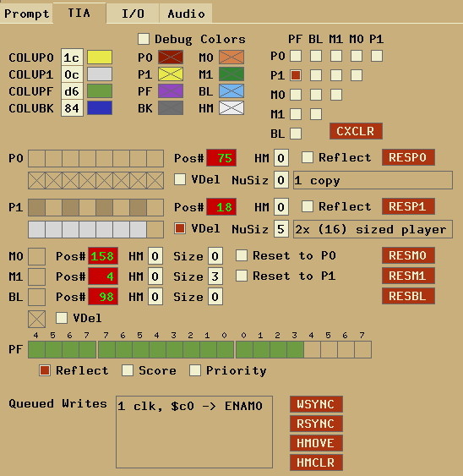Switch to the Audio tab
The image size is (463, 476).
click(x=186, y=14)
